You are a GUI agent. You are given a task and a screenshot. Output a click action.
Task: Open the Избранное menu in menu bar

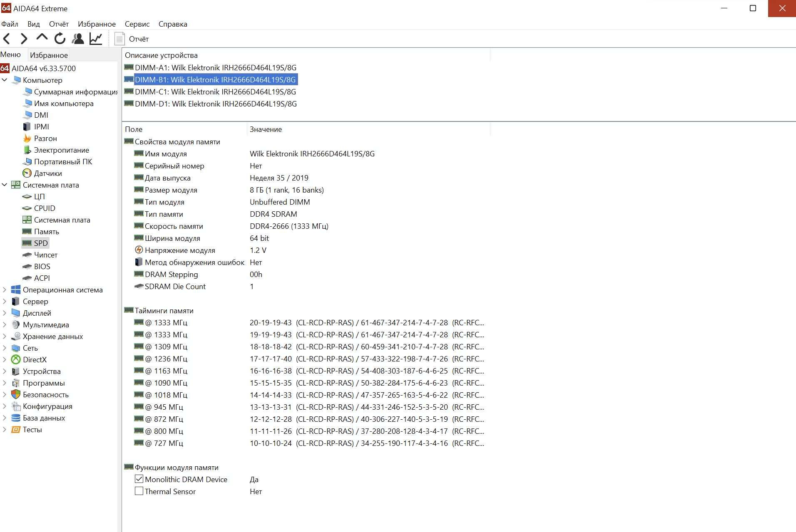(x=97, y=24)
